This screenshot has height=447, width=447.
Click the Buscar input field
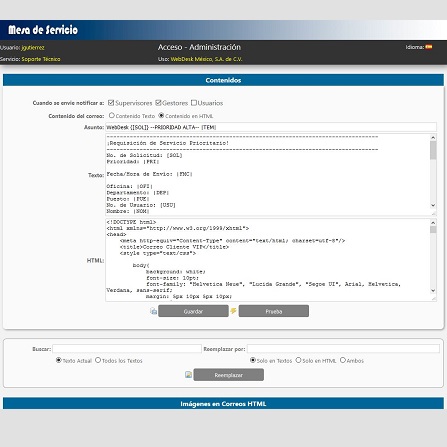pyautogui.click(x=127, y=349)
